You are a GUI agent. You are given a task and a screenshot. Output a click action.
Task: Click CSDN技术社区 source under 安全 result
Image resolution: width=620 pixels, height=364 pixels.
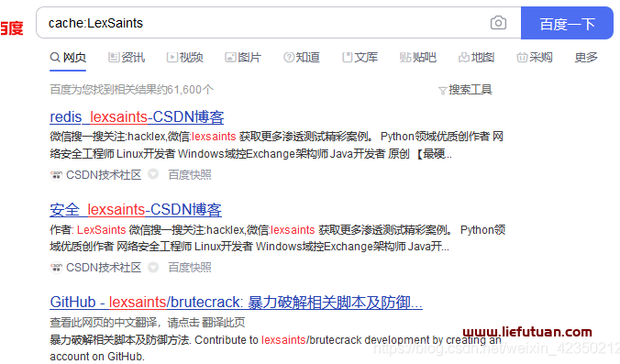pyautogui.click(x=104, y=268)
